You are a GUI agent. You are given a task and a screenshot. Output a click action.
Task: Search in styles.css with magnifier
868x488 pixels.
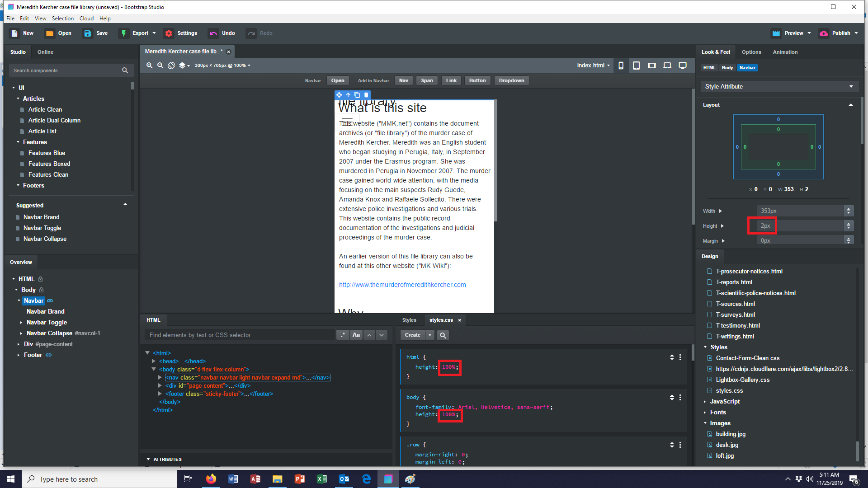[443, 335]
